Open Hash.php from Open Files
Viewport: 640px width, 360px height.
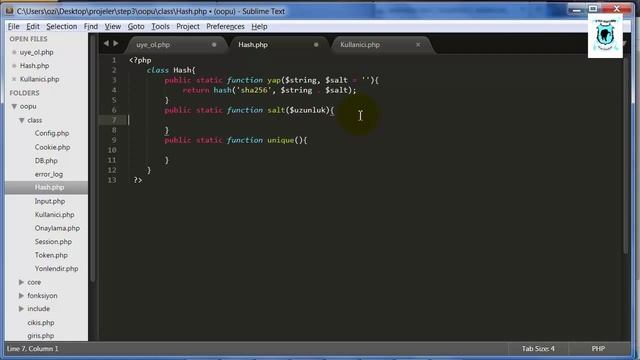[34, 66]
